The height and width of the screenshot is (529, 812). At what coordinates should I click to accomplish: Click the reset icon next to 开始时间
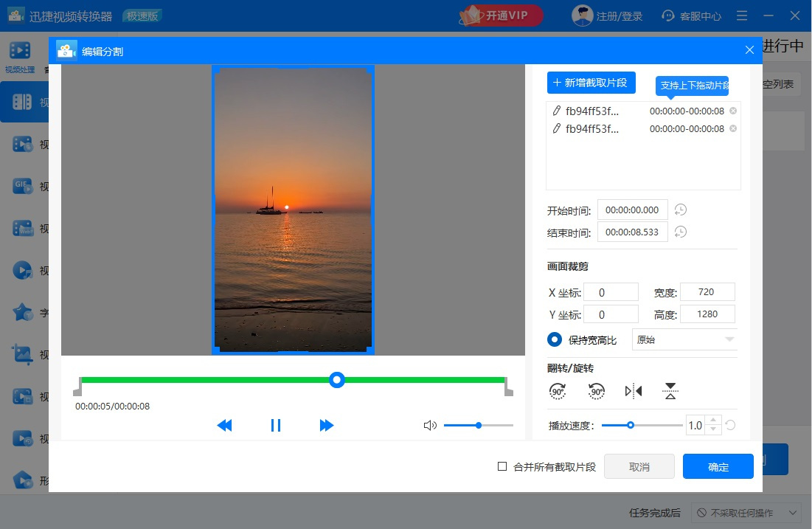(680, 210)
